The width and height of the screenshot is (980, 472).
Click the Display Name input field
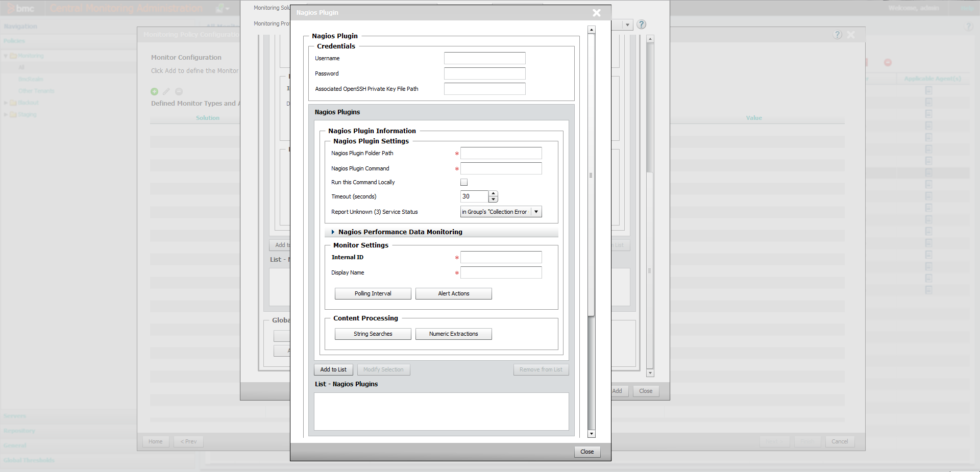[x=501, y=272]
